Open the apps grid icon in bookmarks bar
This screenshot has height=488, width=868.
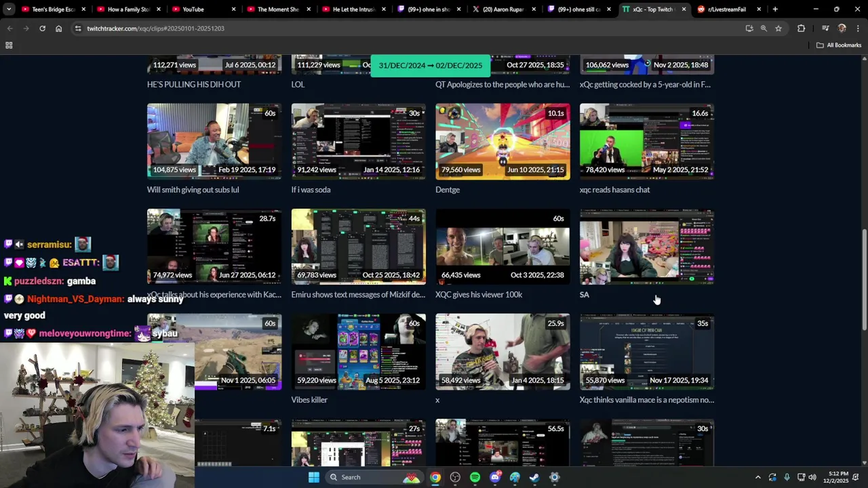(9, 45)
